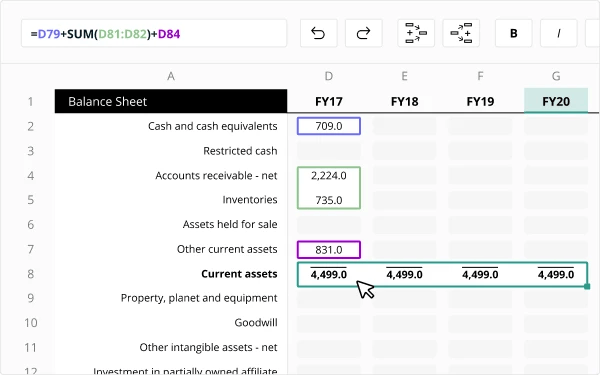Select row 6 header

point(31,225)
